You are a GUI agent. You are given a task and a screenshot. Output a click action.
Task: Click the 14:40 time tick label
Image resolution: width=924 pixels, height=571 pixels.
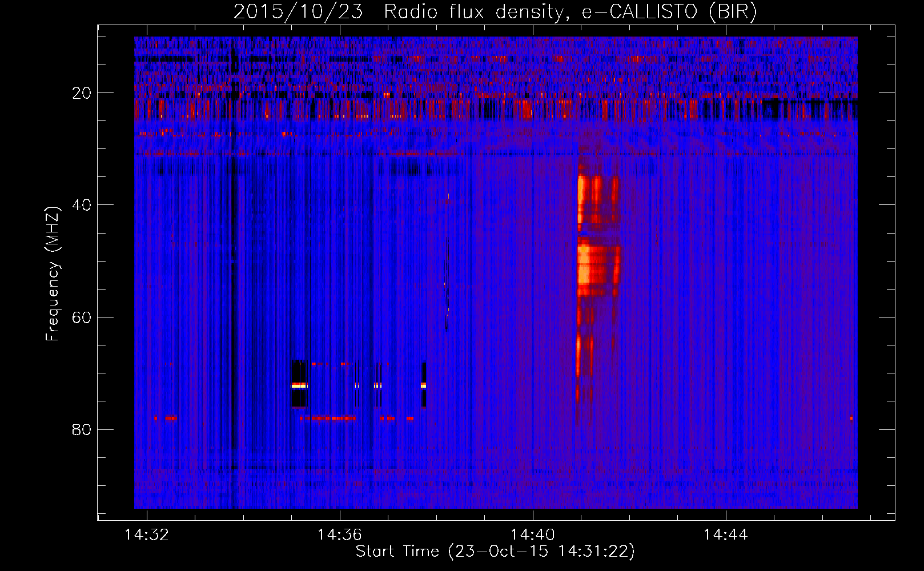coord(533,535)
